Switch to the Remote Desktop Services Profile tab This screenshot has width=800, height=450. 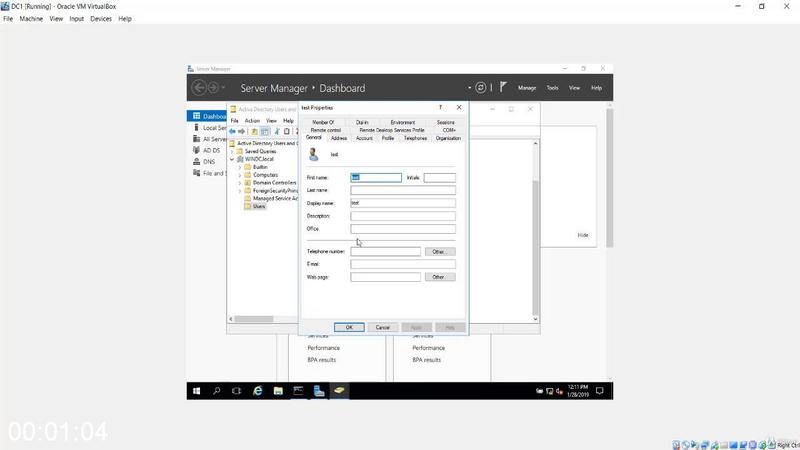pyautogui.click(x=392, y=130)
